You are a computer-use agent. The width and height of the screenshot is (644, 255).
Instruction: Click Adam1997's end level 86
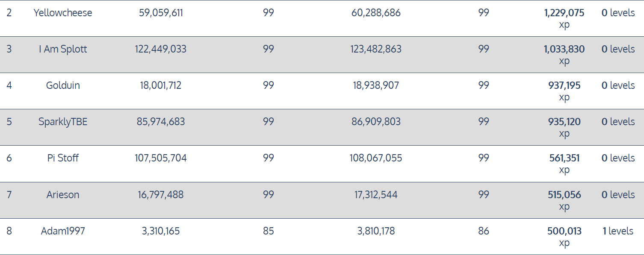pos(484,231)
